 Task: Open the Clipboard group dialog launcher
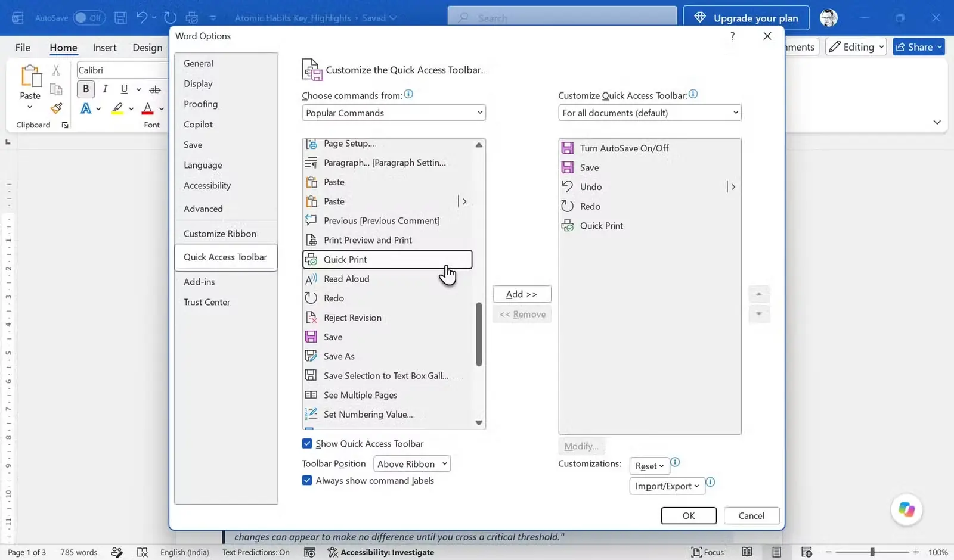pyautogui.click(x=65, y=125)
